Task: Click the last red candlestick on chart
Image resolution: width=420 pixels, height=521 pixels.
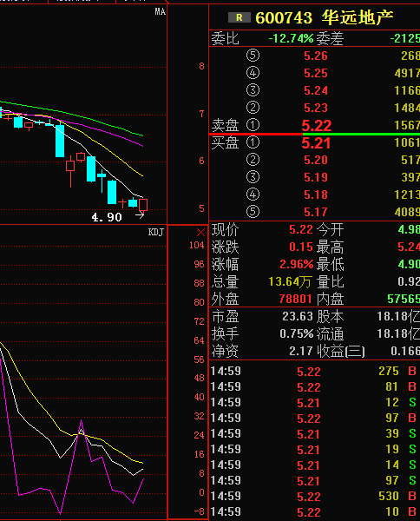Action: 143,205
